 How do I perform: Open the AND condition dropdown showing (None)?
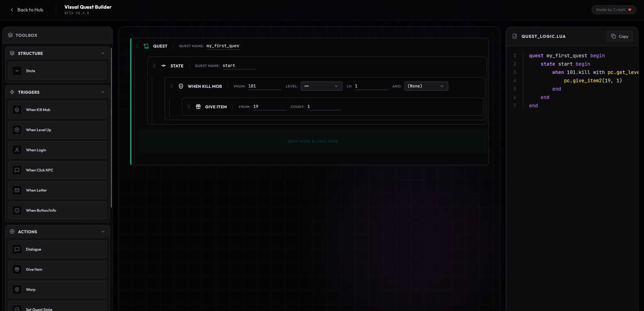(x=426, y=86)
